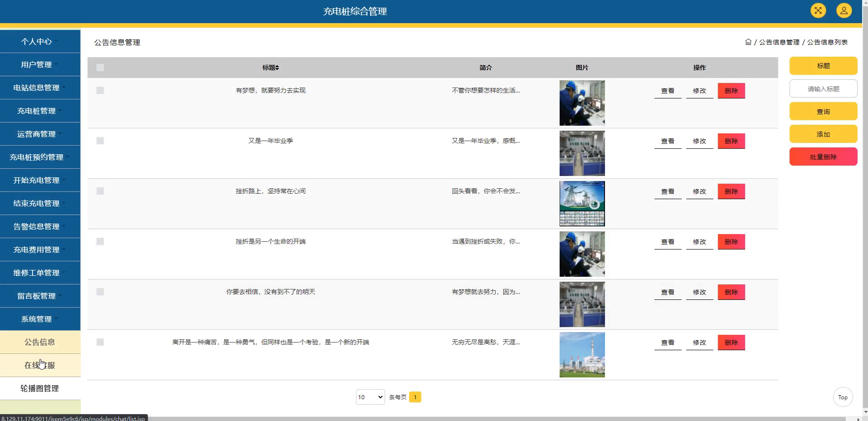The image size is (868, 421).
Task: Check the row starting with 离开是一种痛苦
Action: 100,342
